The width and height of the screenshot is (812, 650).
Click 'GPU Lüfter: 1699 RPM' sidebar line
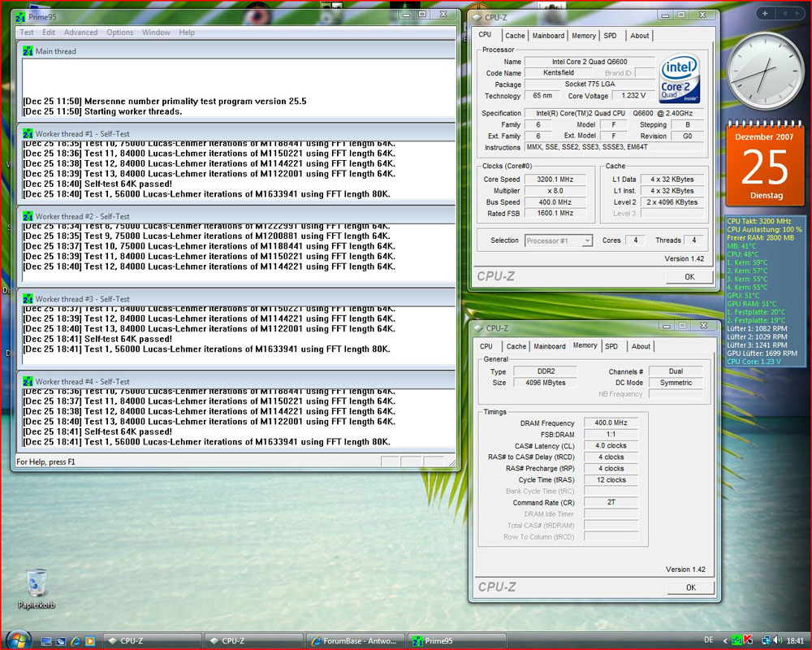pos(762,353)
